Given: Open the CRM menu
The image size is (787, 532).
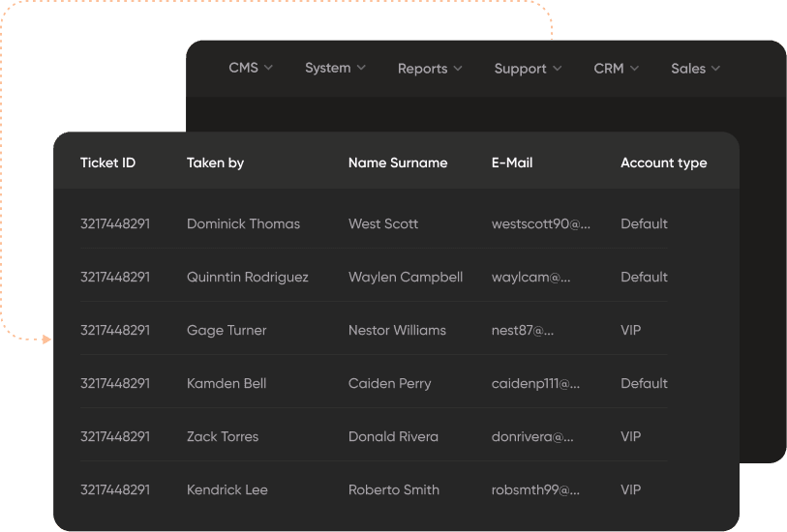Looking at the screenshot, I should click(616, 69).
